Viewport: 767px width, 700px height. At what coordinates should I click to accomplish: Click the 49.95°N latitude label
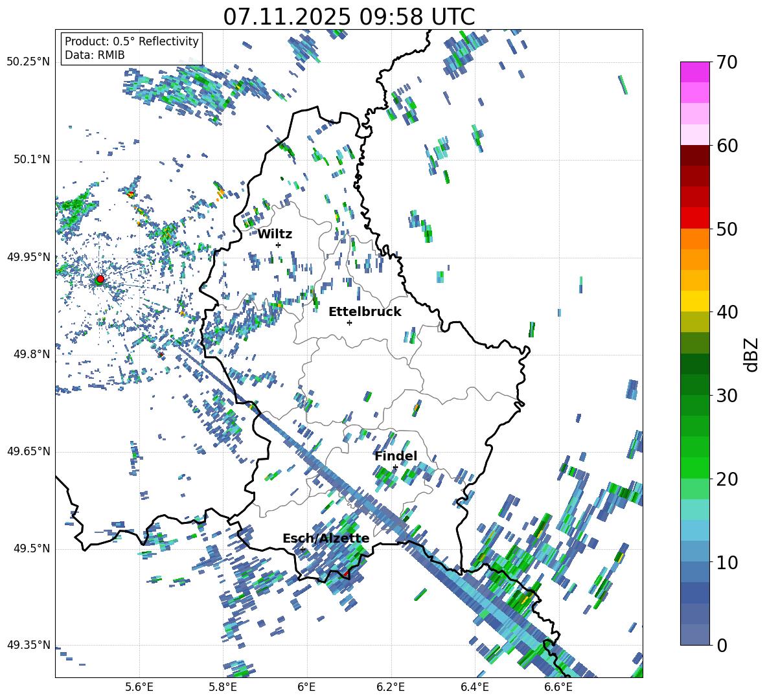[x=29, y=256]
